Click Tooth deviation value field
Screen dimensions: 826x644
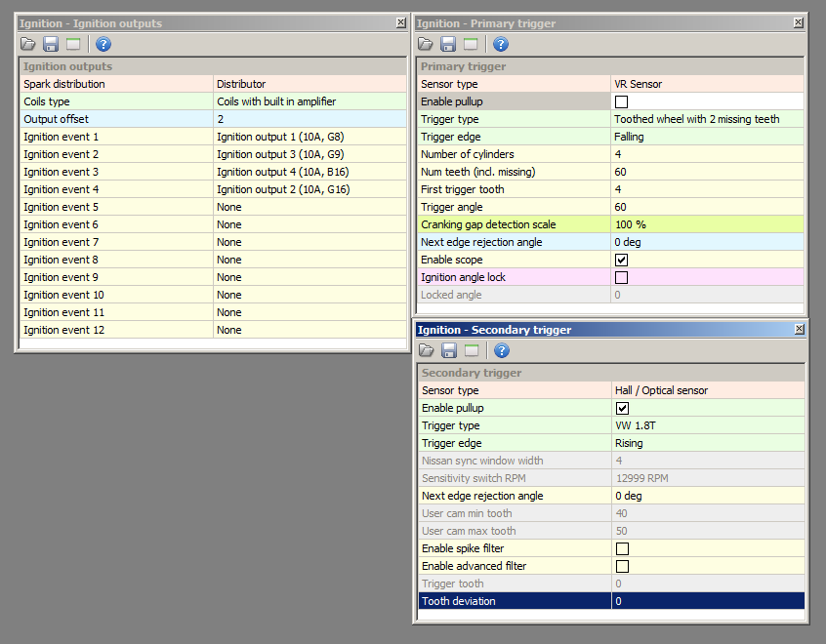(x=707, y=601)
